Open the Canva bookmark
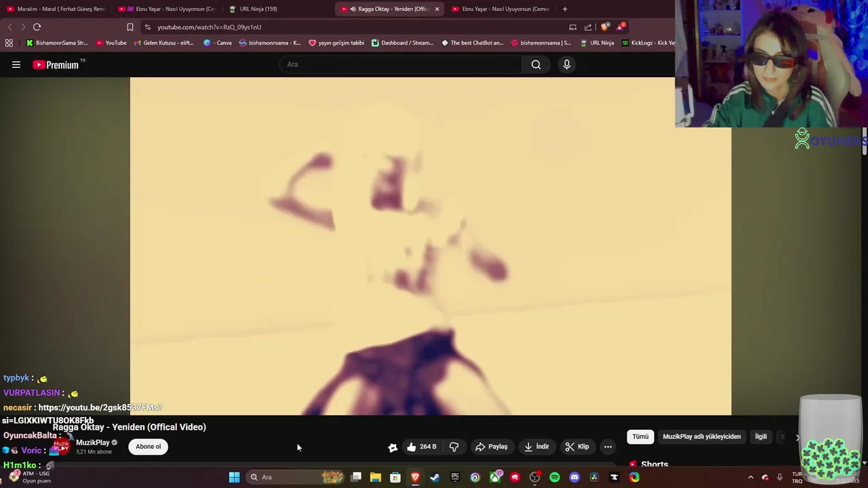 tap(218, 43)
